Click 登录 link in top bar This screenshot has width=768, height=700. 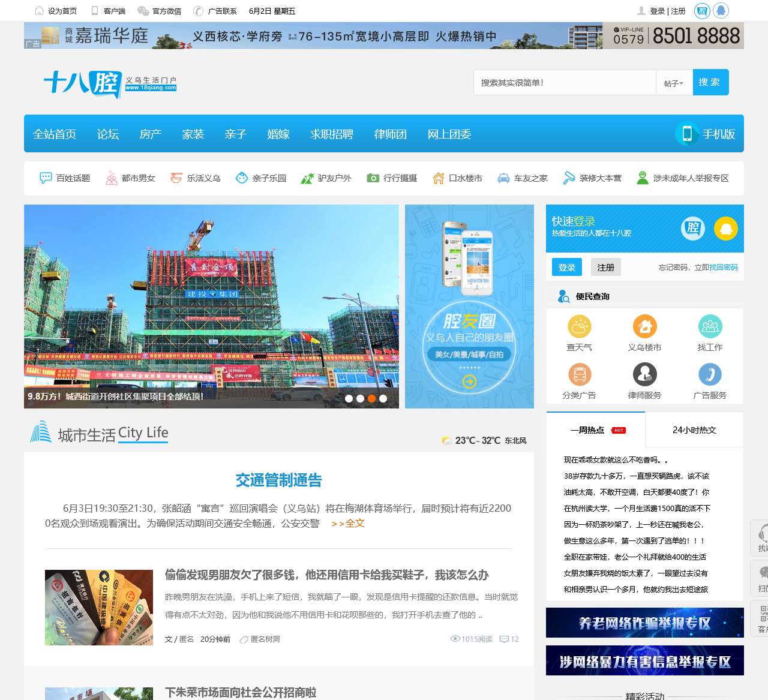pos(658,11)
